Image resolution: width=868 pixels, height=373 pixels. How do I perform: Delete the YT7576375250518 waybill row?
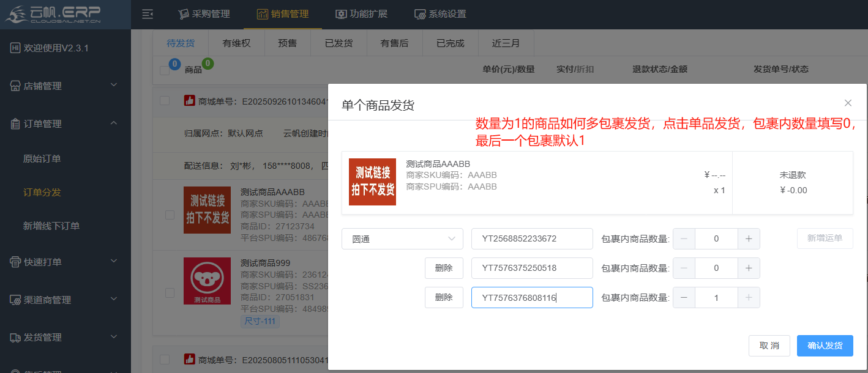click(444, 268)
